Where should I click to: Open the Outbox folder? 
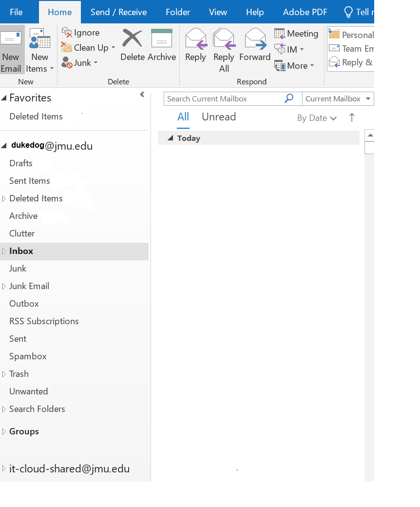tap(24, 304)
